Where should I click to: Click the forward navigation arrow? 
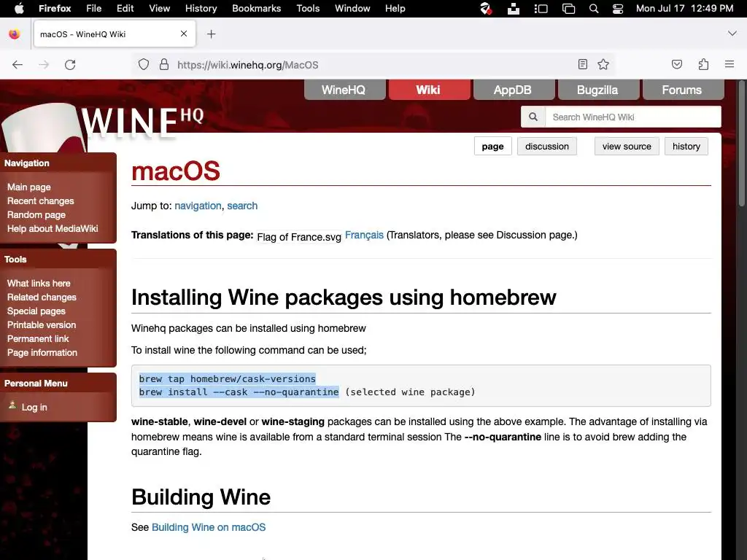44,65
